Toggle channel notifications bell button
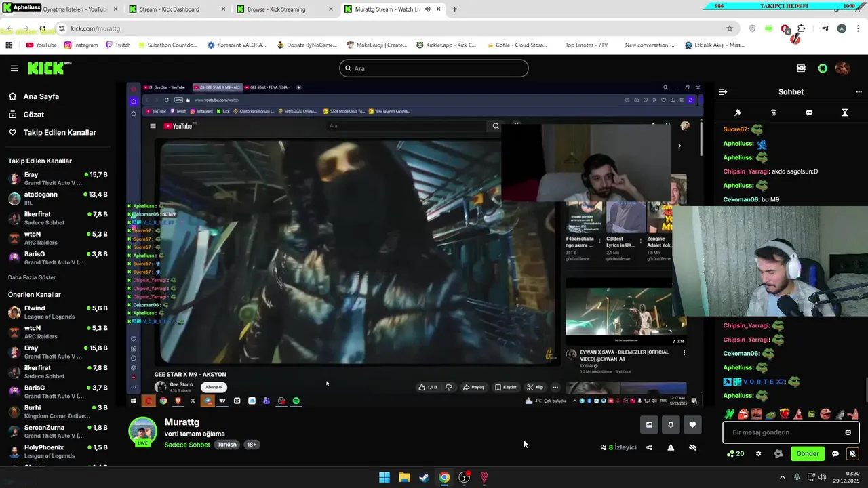This screenshot has width=868, height=488. [x=671, y=425]
